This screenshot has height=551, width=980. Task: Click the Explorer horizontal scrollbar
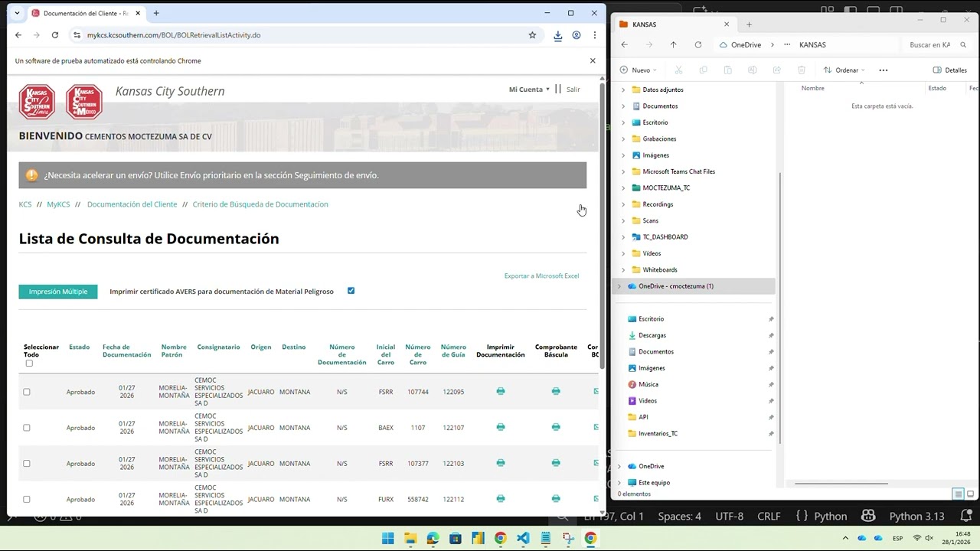point(841,484)
